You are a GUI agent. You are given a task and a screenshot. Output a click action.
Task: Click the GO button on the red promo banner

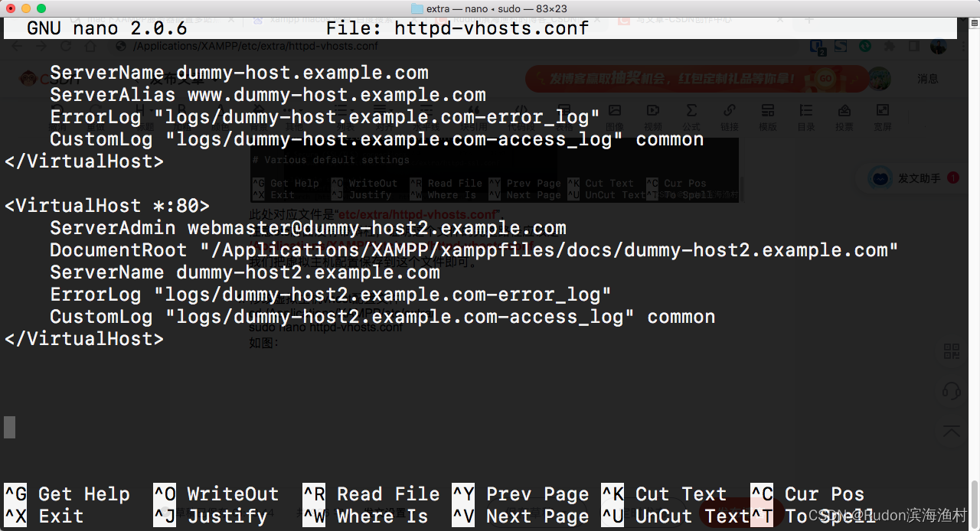(x=825, y=78)
